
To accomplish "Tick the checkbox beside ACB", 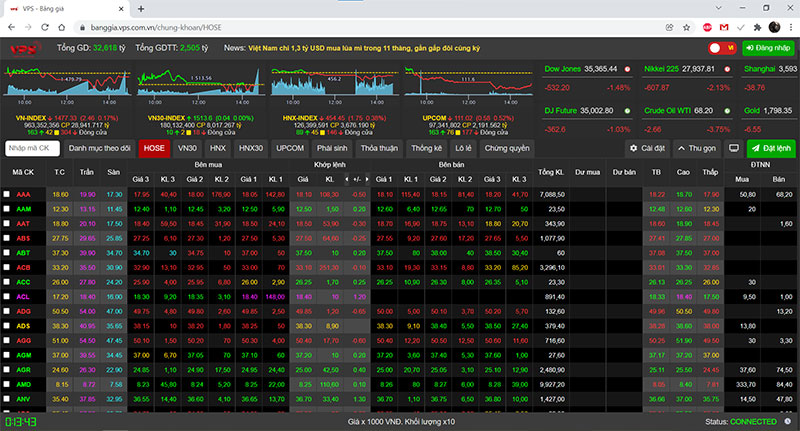I will click(x=8, y=268).
